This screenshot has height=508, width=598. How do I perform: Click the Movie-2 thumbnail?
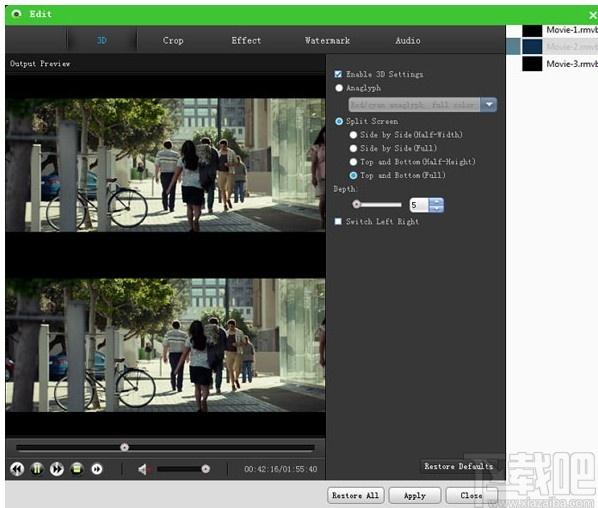(x=532, y=47)
